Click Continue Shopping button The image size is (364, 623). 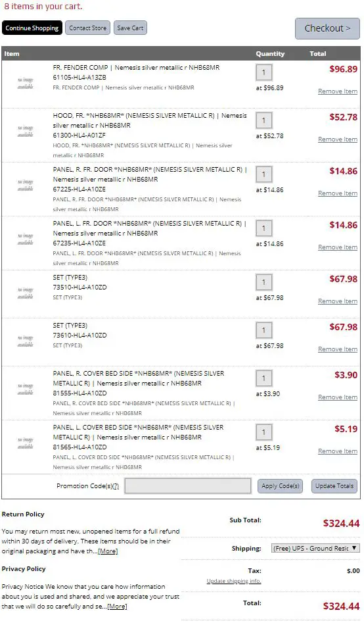pyautogui.click(x=32, y=28)
